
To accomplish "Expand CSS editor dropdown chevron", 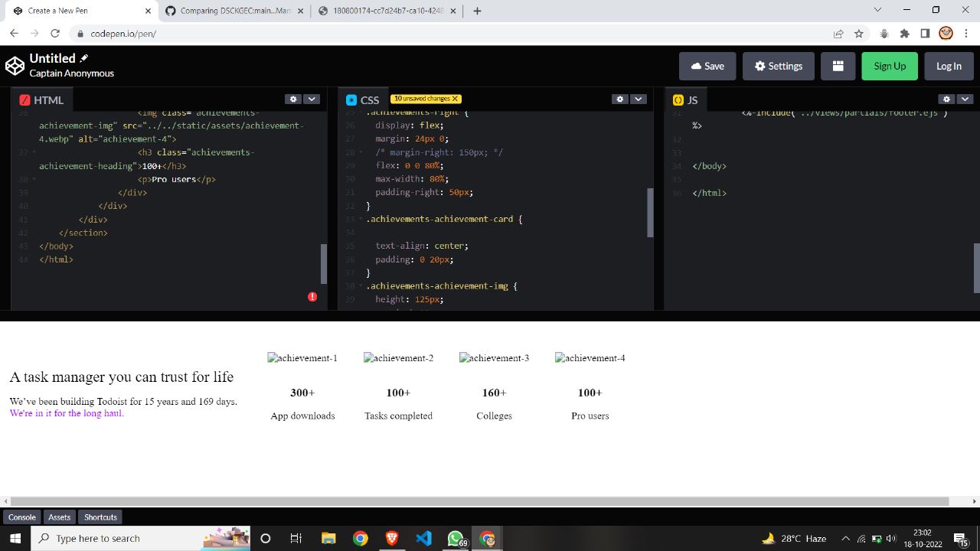I will (x=639, y=99).
